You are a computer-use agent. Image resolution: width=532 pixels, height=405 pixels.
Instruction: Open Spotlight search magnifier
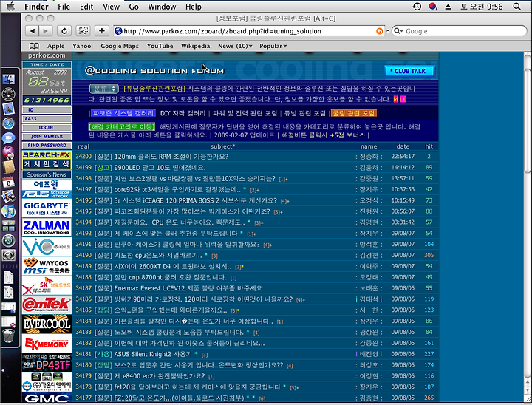click(516, 7)
